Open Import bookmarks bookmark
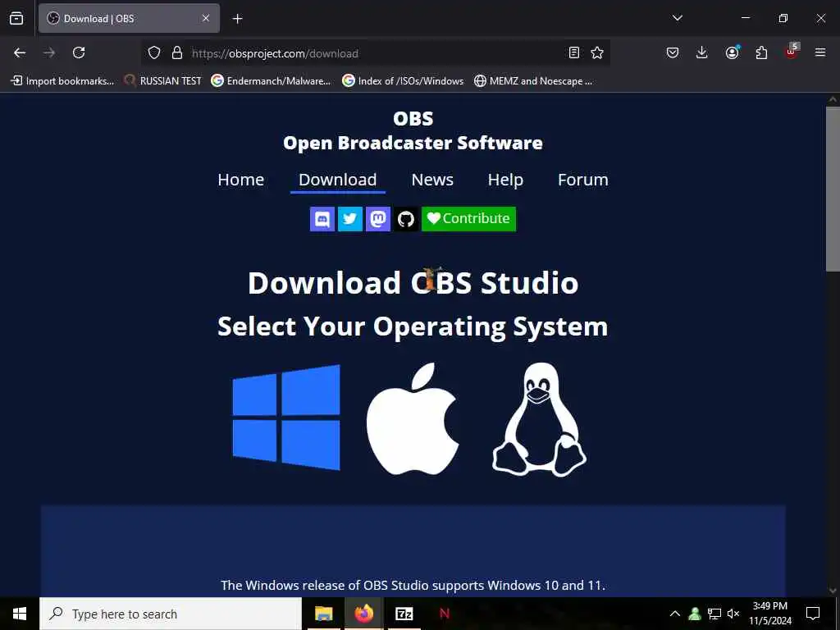 [x=62, y=81]
